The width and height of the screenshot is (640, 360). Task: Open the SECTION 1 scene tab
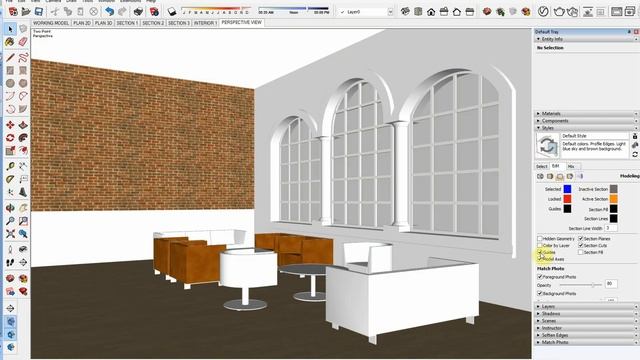127,23
